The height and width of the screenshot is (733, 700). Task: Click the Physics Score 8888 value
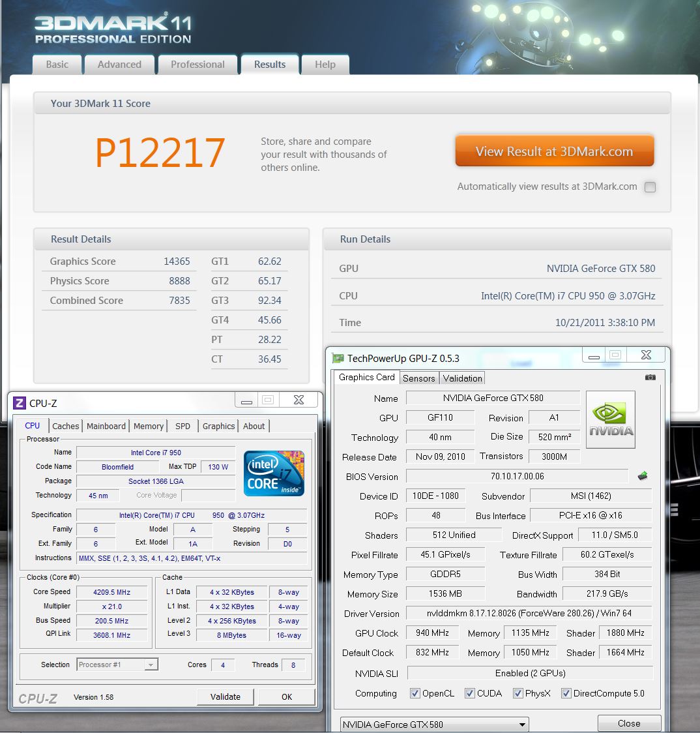tap(179, 281)
